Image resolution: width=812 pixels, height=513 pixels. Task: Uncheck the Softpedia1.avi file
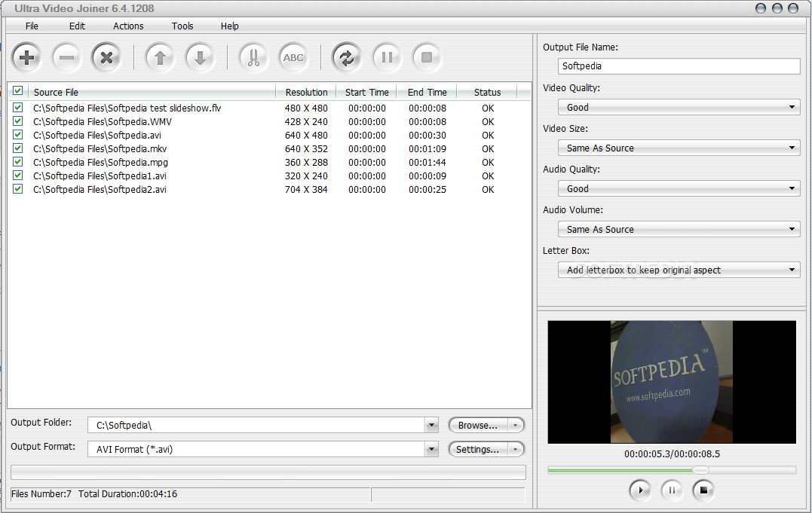point(18,176)
